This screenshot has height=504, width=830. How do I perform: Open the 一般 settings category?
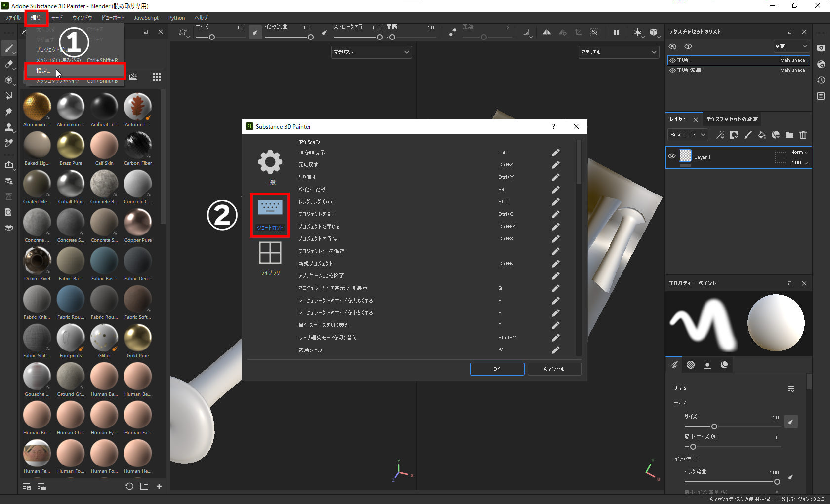[x=270, y=167]
